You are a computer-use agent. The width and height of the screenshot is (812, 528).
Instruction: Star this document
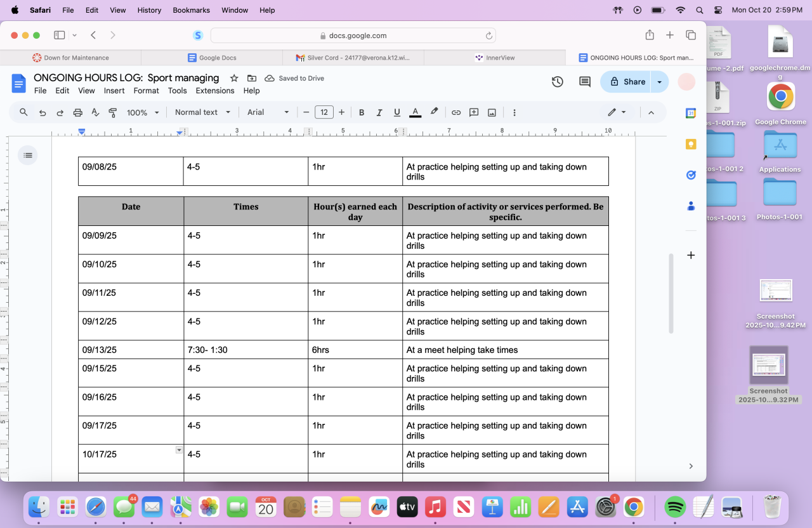click(234, 78)
